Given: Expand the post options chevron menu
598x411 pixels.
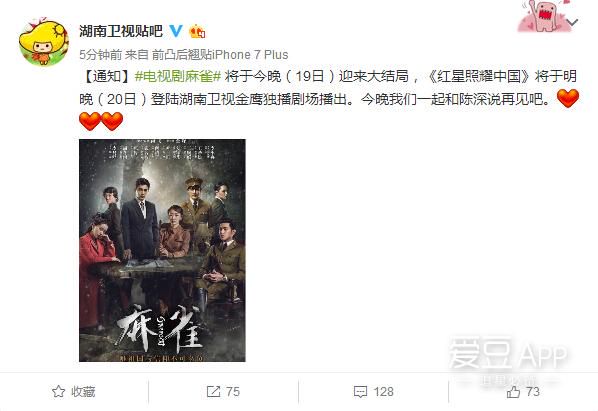Looking at the screenshot, I should coord(572,22).
